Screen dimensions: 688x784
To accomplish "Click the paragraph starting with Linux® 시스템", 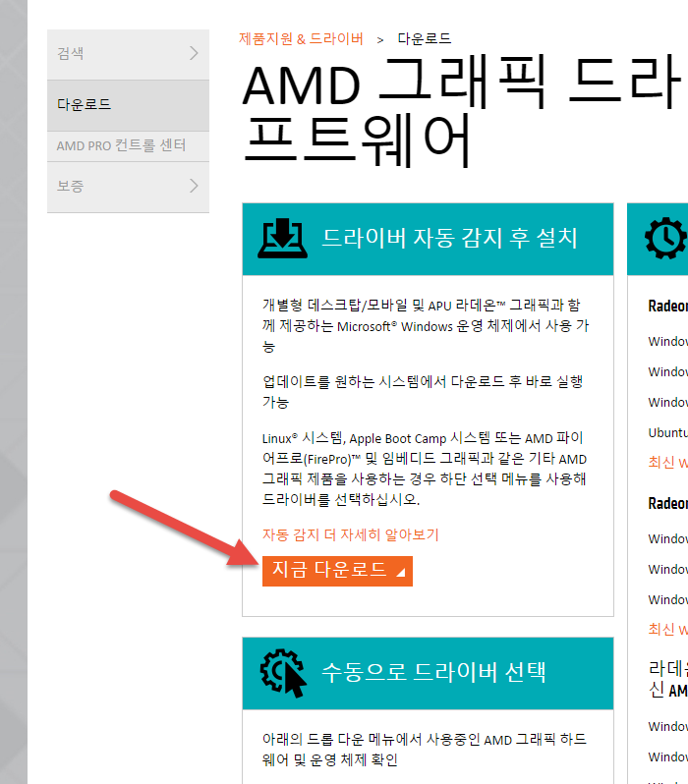I will click(x=425, y=469).
